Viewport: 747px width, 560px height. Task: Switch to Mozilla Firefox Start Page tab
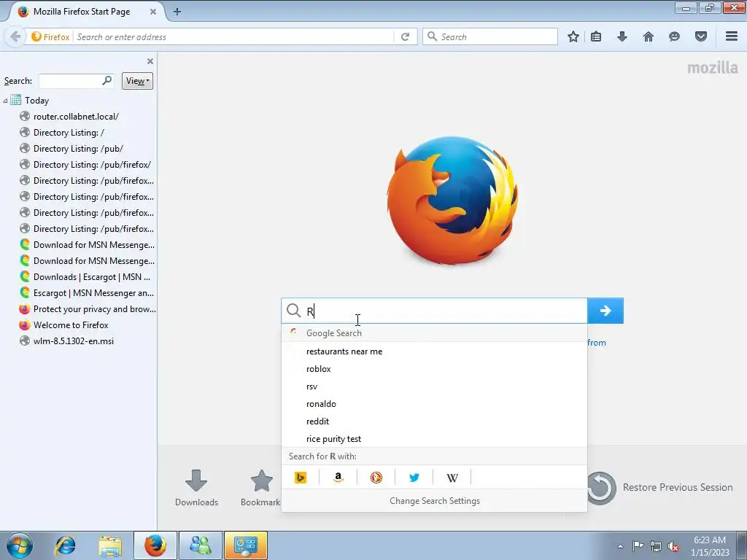[x=82, y=12]
